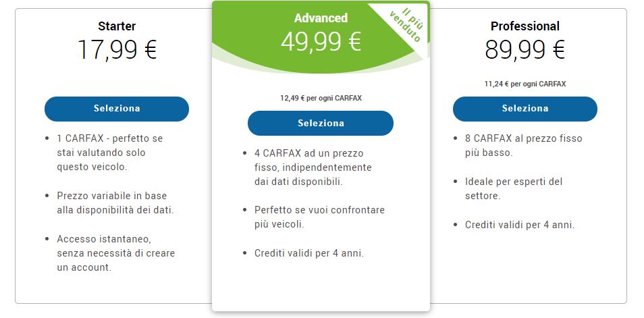The height and width of the screenshot is (318, 644).
Task: Click the '1 CARFAX - perfetto se' bullet
Action: 110,153
